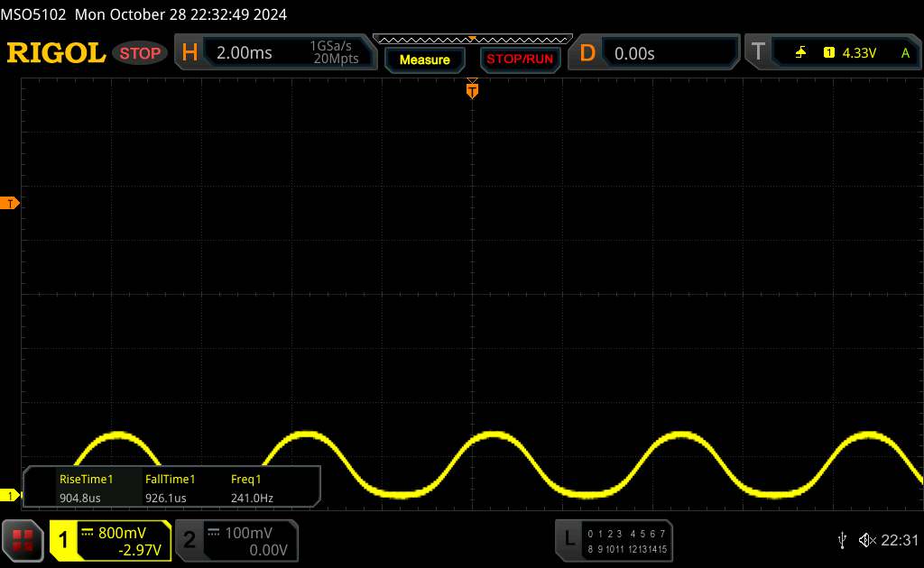The image size is (924, 568).
Task: Open the 2.00ms horizontal timebase setting
Action: pyautogui.click(x=244, y=53)
